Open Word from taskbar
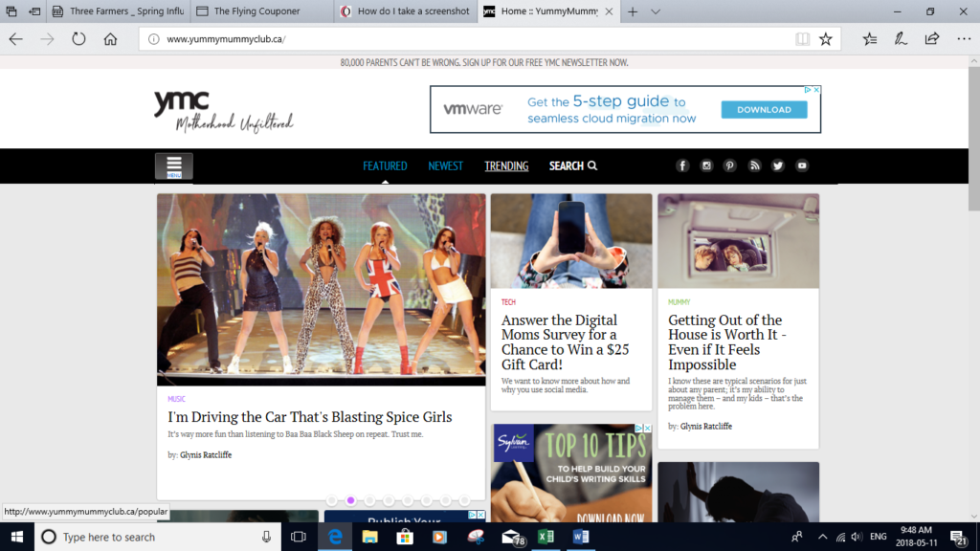 (581, 537)
